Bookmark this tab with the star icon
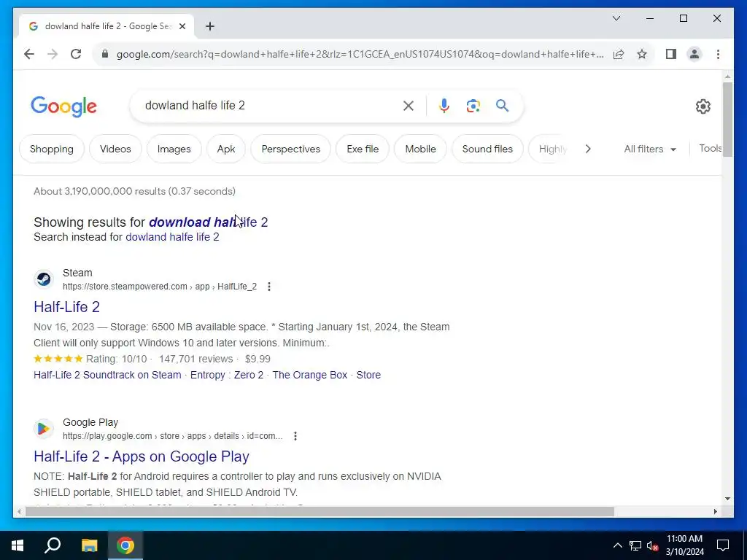Viewport: 747px width, 560px height. coord(642,54)
